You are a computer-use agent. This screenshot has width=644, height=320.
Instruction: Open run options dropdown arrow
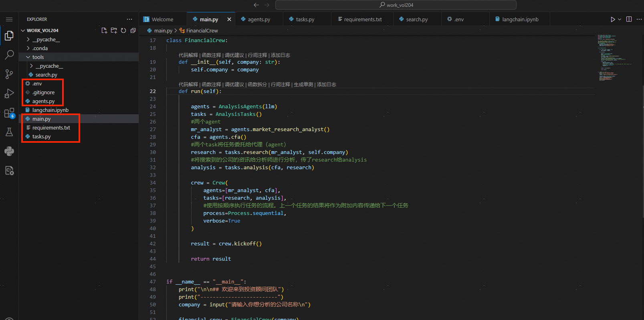click(x=620, y=19)
